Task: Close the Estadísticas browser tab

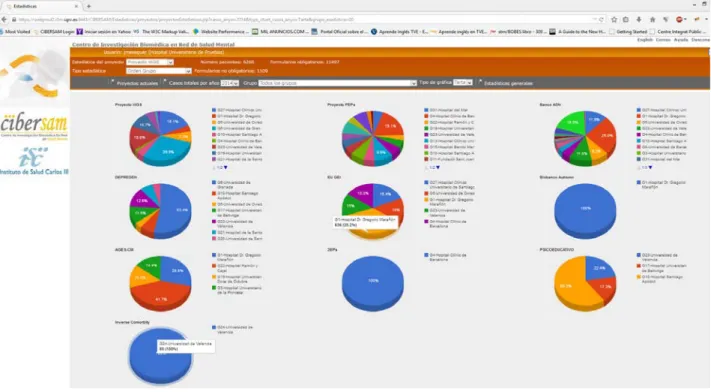Action: [x=76, y=6]
